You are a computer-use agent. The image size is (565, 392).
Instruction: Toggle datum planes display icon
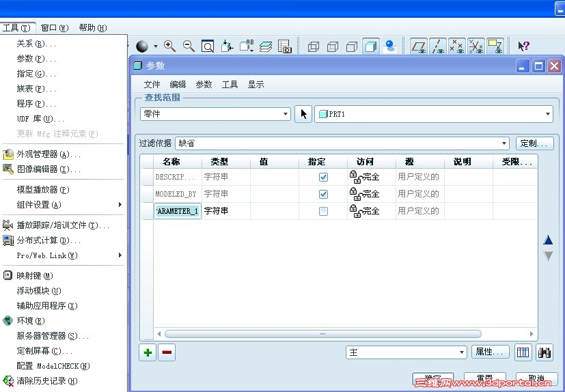[x=419, y=46]
